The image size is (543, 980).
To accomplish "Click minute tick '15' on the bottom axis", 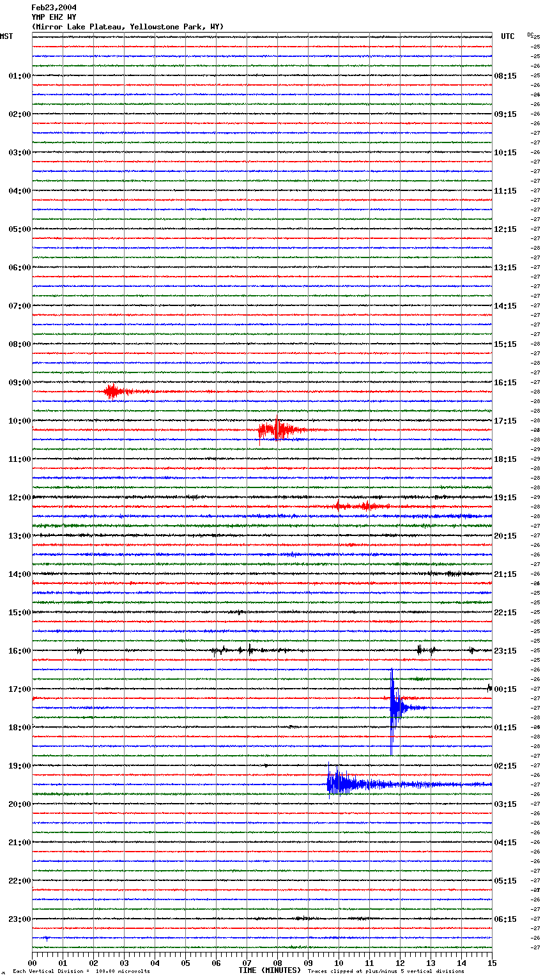I will pos(492,963).
